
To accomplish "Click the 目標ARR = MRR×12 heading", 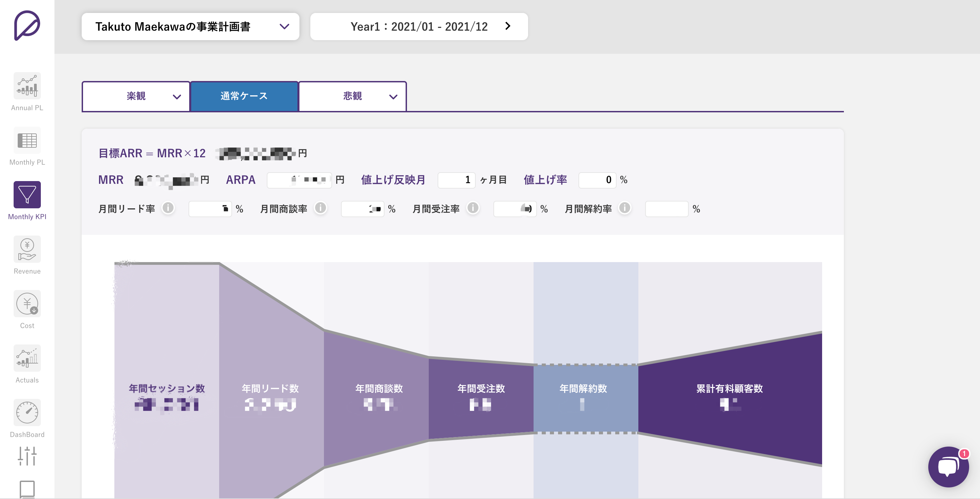I will coord(152,154).
